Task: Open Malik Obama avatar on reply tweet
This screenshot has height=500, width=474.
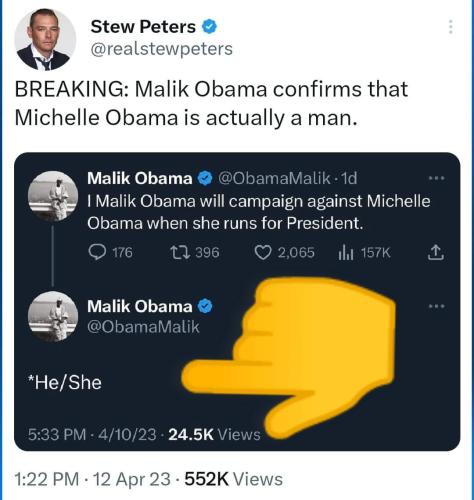Action: pos(53,316)
